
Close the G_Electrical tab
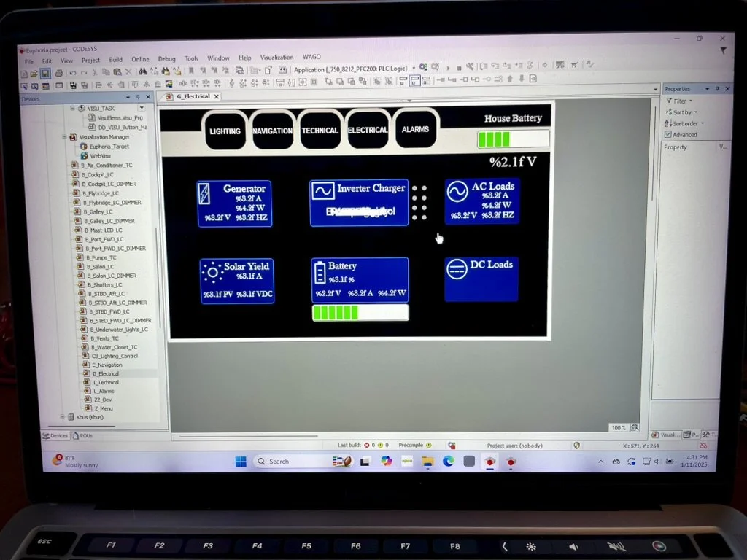click(x=216, y=96)
